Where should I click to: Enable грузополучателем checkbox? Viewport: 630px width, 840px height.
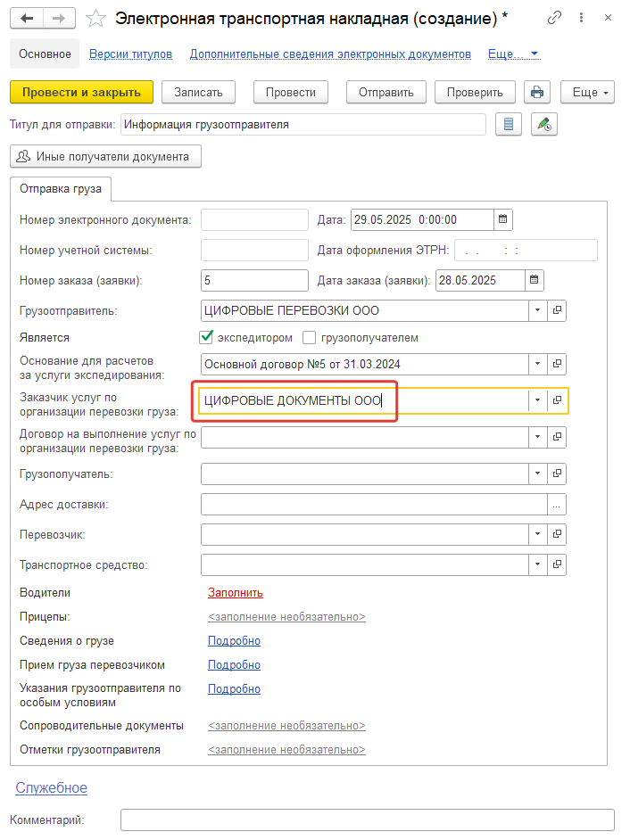[x=310, y=337]
